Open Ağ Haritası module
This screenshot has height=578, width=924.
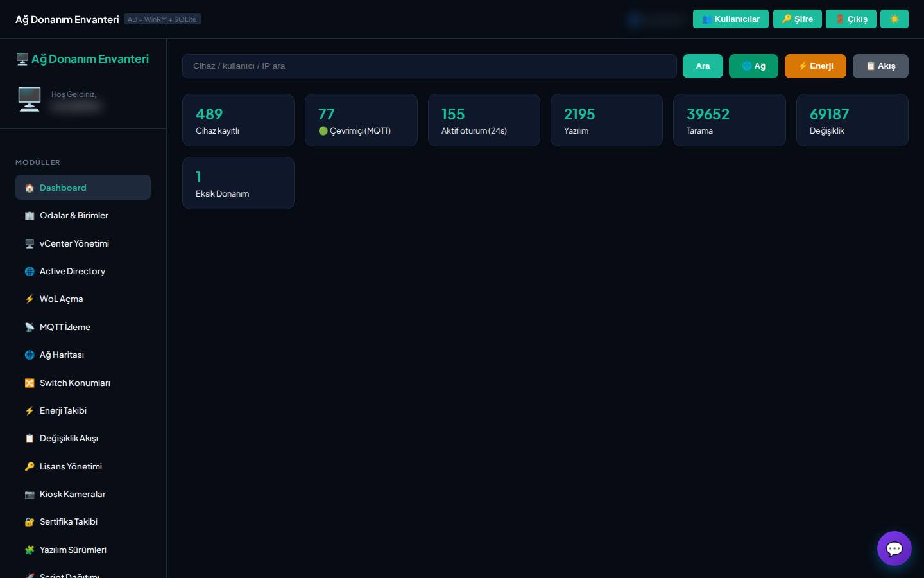[83, 355]
